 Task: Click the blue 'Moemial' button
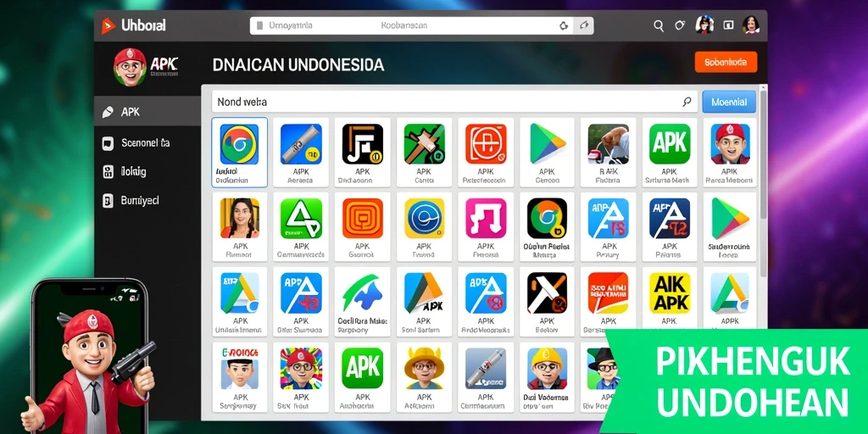point(729,102)
